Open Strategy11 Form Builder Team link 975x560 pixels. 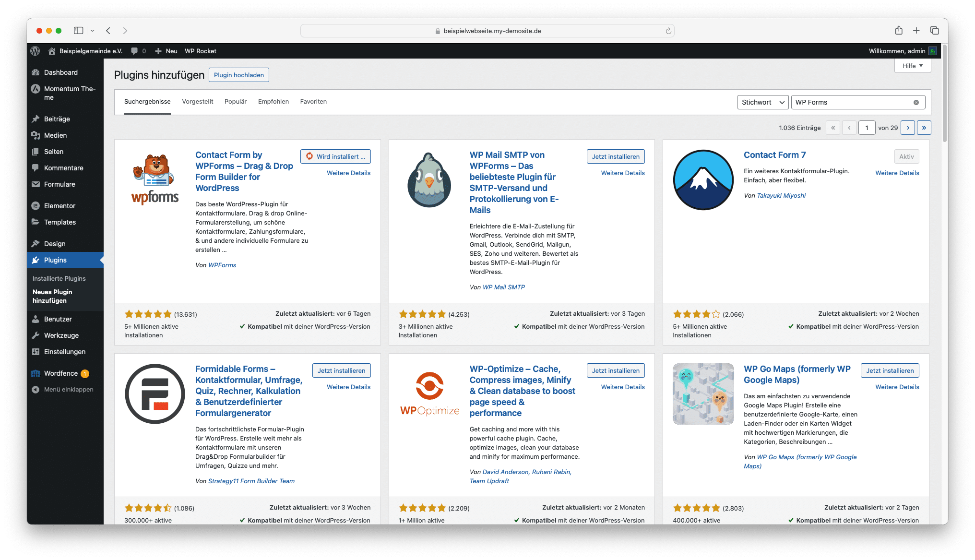[x=251, y=481]
